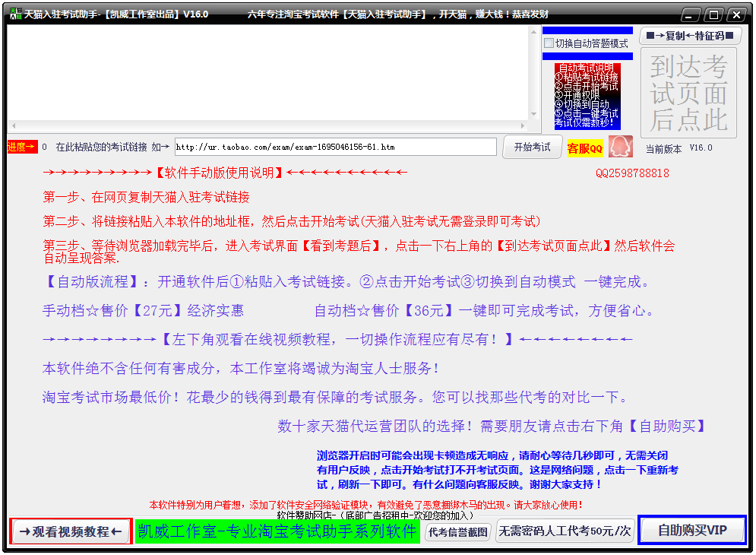The height and width of the screenshot is (555, 756).
Task: Click the 当前版本 V16.0 version text
Action: point(679,148)
